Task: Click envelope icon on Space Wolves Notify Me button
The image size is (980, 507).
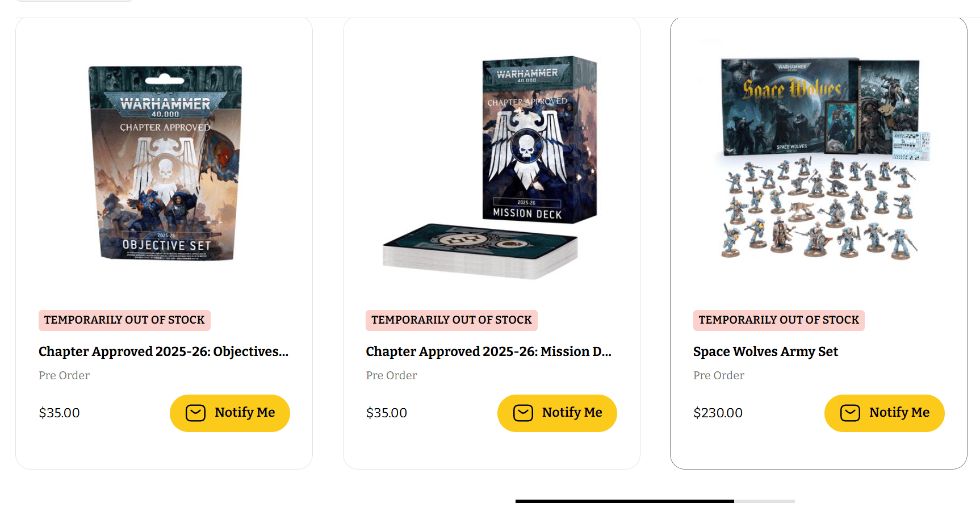Action: click(x=850, y=413)
